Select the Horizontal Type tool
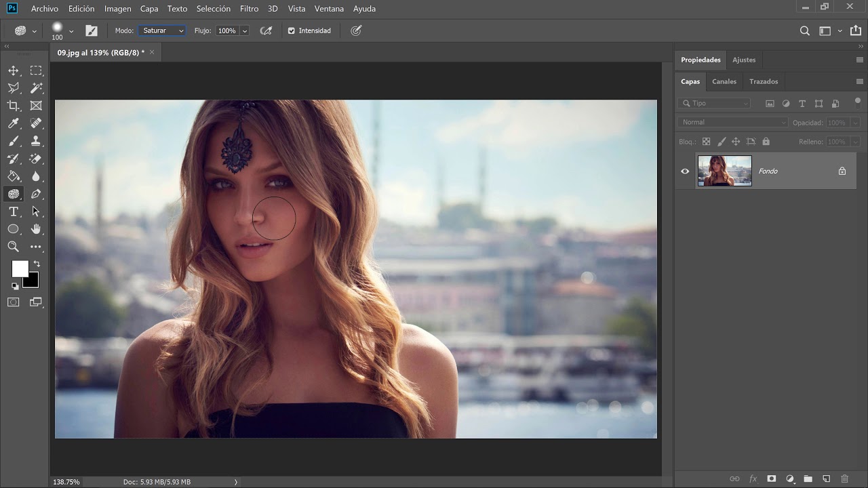The image size is (868, 488). 13,211
